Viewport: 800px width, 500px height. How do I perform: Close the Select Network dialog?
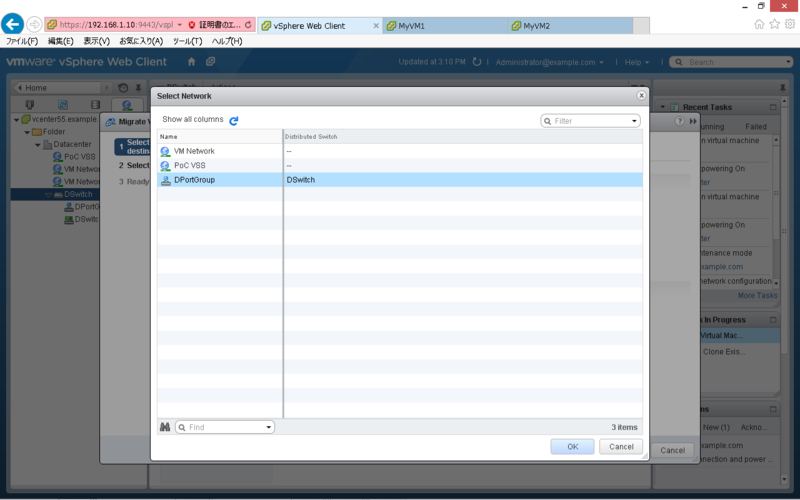(641, 95)
